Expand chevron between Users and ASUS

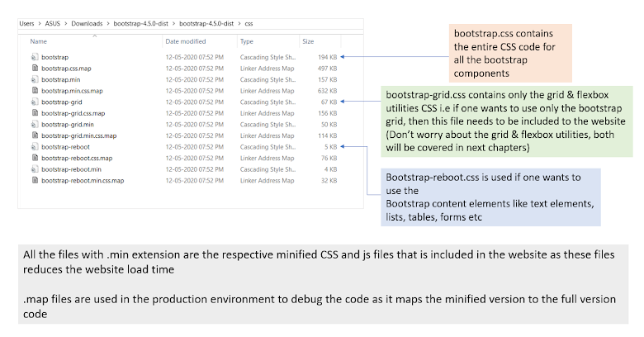(x=40, y=23)
